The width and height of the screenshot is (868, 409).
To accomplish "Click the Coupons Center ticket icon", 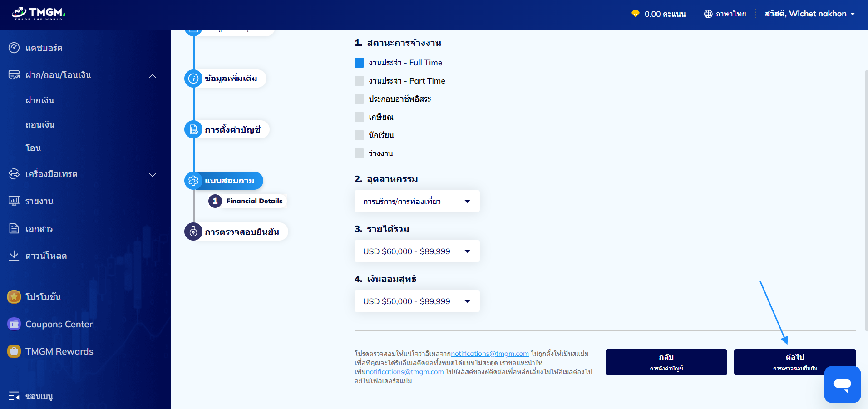I will 14,324.
